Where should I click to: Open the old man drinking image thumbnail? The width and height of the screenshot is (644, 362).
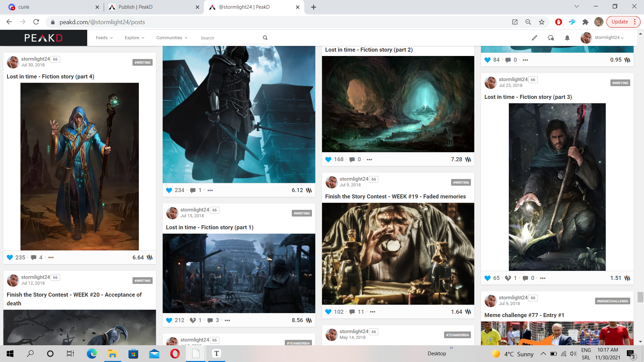coord(398,254)
